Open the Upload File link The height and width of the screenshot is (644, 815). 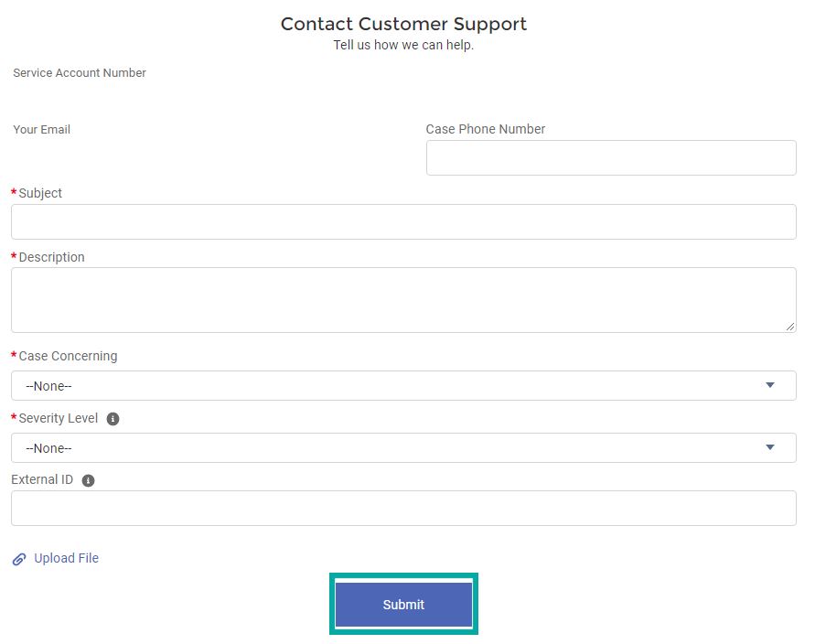point(66,558)
